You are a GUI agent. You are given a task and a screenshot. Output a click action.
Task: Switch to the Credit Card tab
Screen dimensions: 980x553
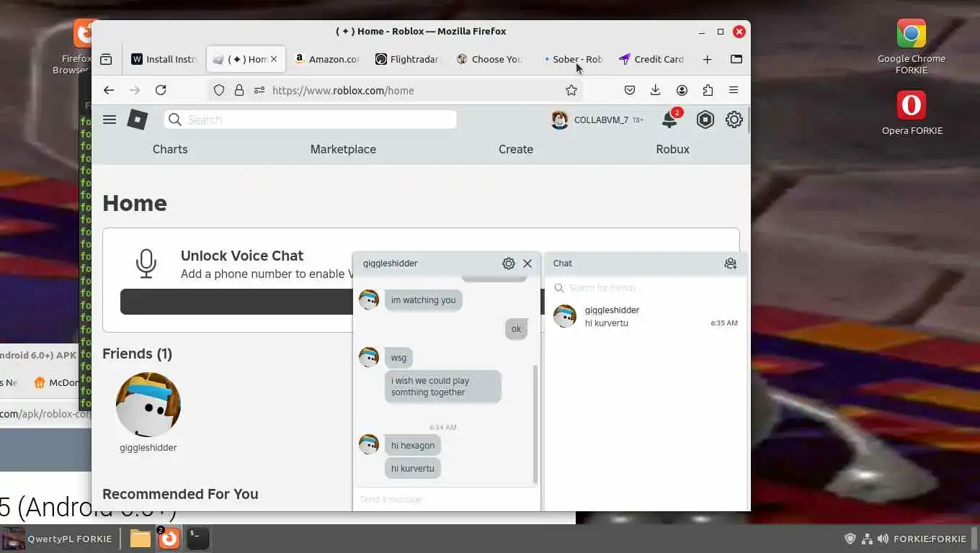pos(652,59)
